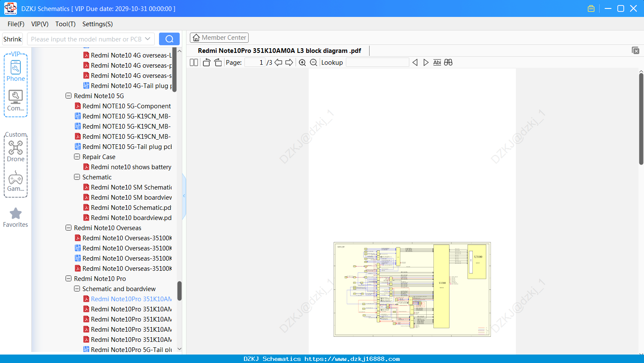Toggle the Abi match-case option
644x363 pixels.
(437, 62)
